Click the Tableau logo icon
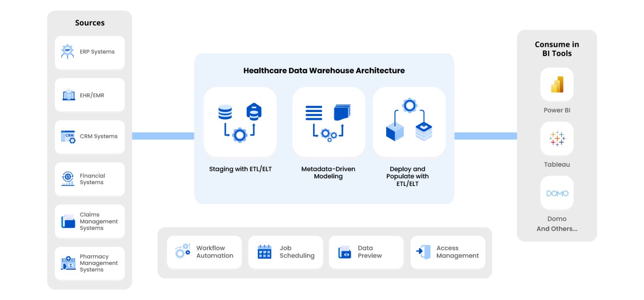644x300 pixels. tap(557, 138)
